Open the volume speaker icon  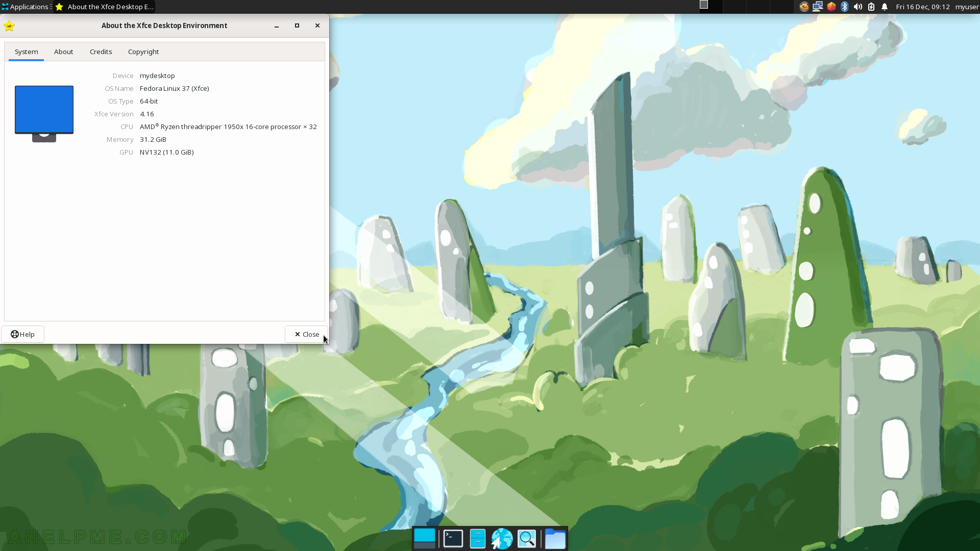pos(858,7)
